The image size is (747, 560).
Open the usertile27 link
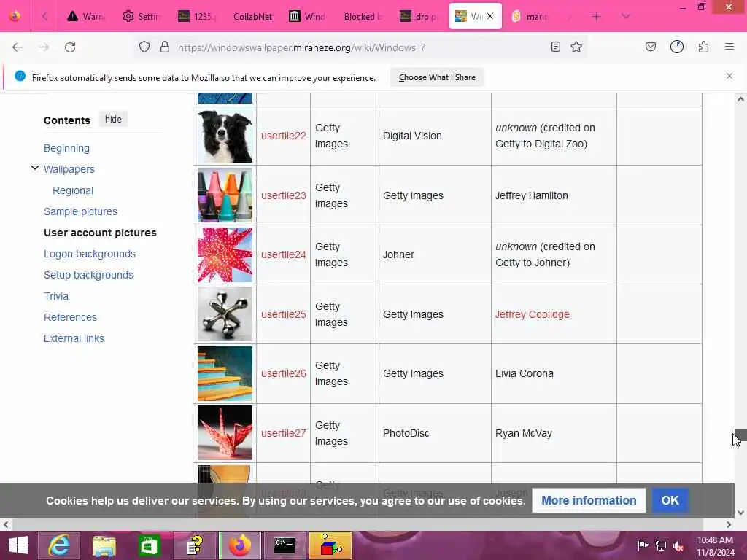pyautogui.click(x=284, y=433)
